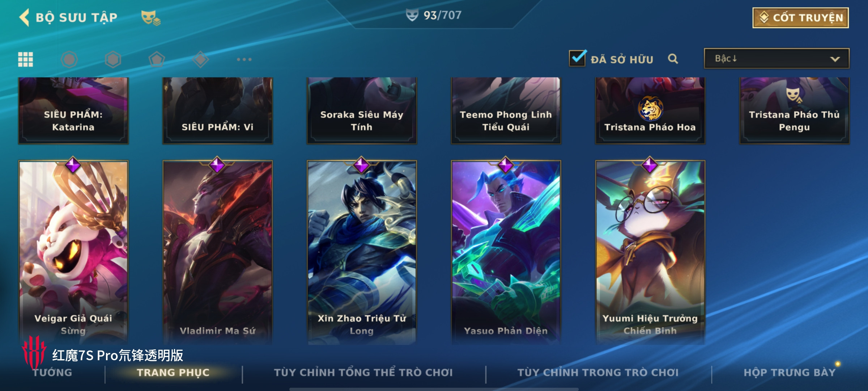
Task: Open the mask and coins icon
Action: [150, 18]
